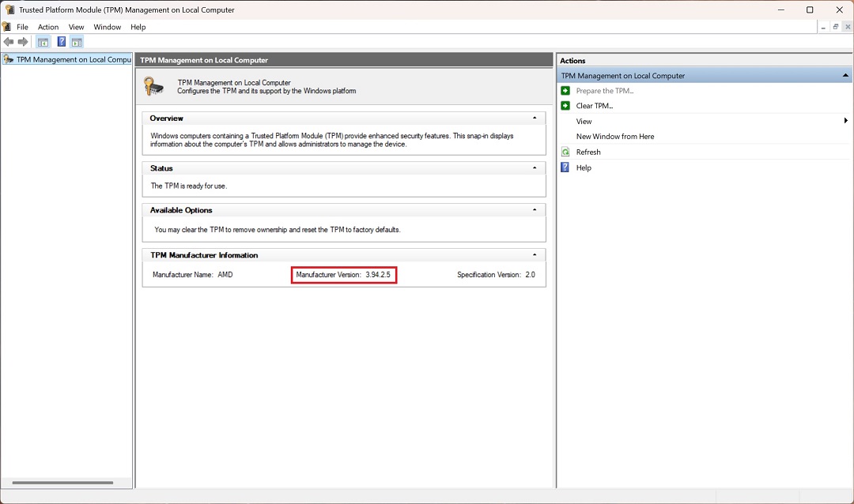854x504 pixels.
Task: Click the Back arrow in the toolbar
Action: (x=9, y=42)
